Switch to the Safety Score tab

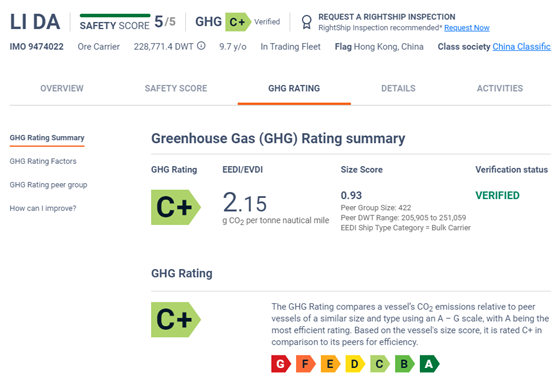pyautogui.click(x=176, y=88)
